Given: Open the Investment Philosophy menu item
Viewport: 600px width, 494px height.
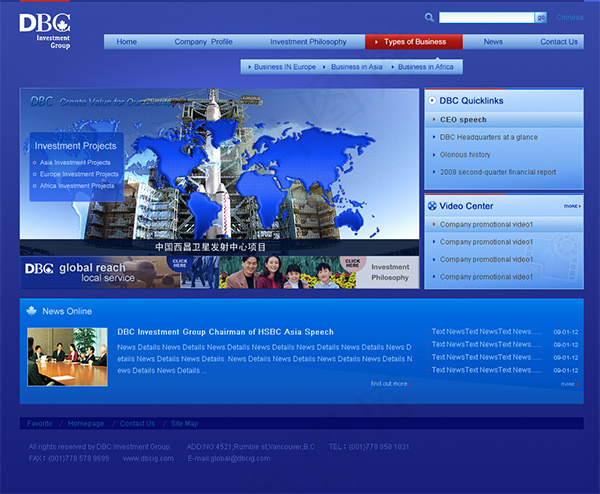Looking at the screenshot, I should pyautogui.click(x=308, y=42).
